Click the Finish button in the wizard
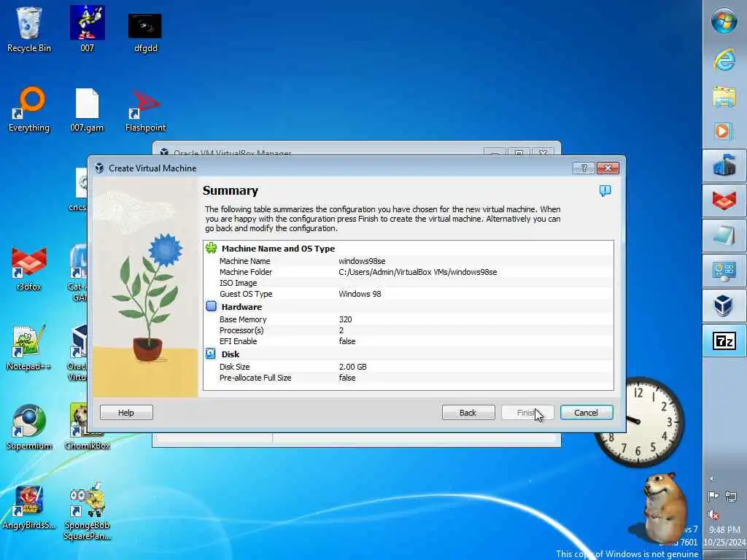747x560 pixels. pos(527,413)
